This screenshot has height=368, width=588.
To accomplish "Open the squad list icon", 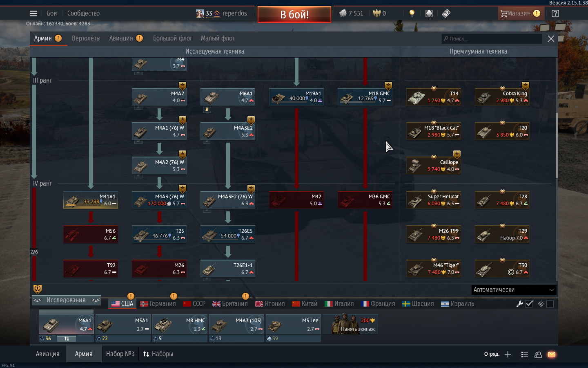I will tap(525, 355).
